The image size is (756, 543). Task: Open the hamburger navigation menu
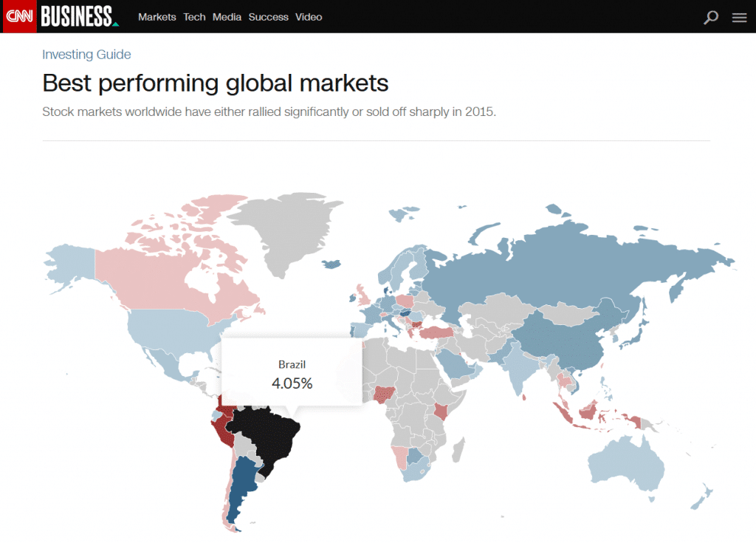(739, 17)
